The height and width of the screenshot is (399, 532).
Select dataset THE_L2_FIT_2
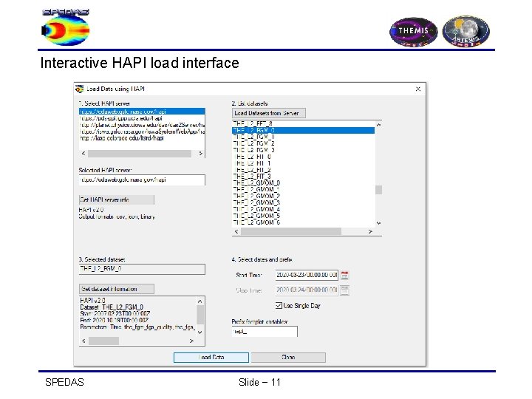[x=304, y=170]
